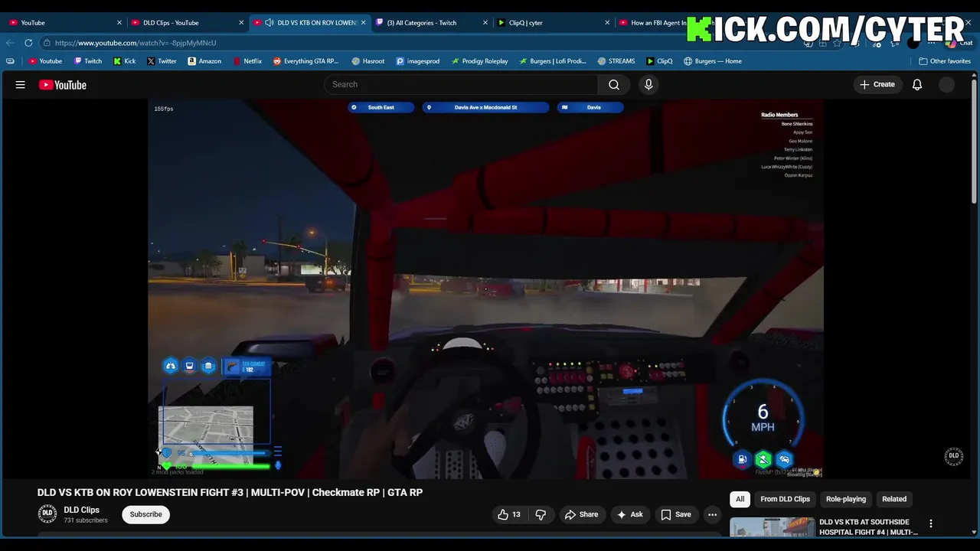980x551 pixels.
Task: Open more actions three-dot menu beside Save
Action: [x=712, y=514]
